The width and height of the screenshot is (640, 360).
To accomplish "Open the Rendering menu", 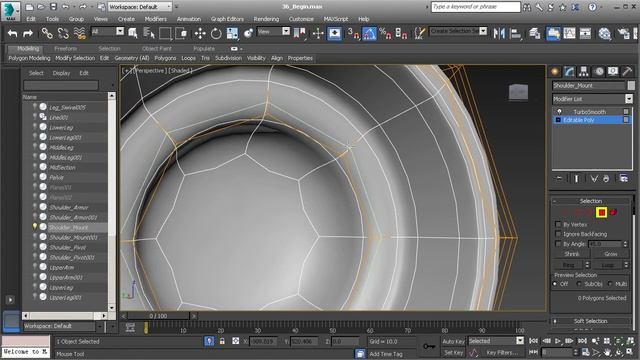I will pyautogui.click(x=266, y=19).
